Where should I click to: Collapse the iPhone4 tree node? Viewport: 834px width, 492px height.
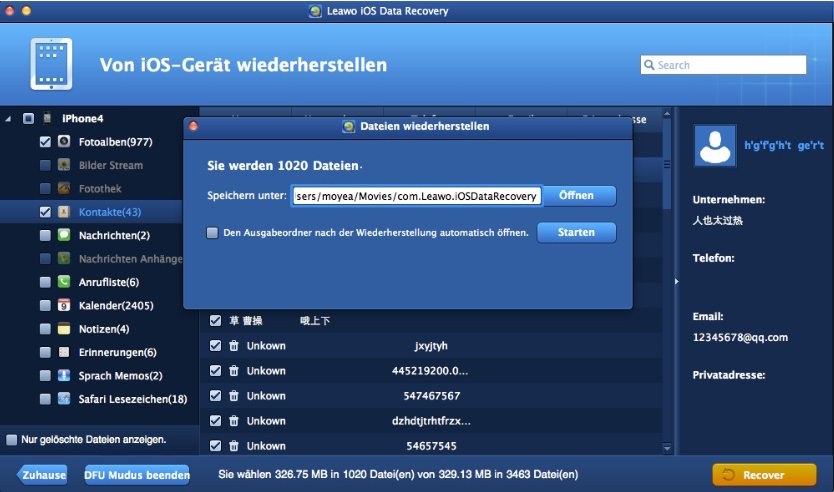tap(8, 119)
